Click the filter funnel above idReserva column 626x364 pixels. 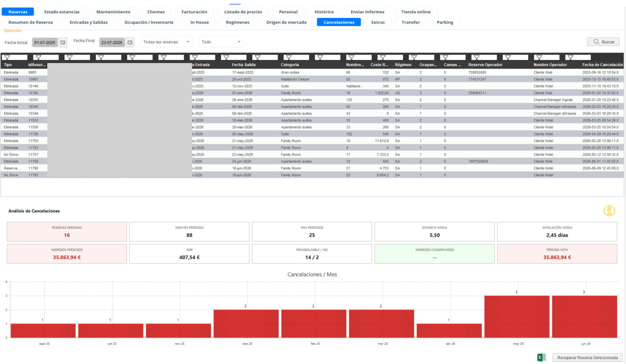point(38,57)
